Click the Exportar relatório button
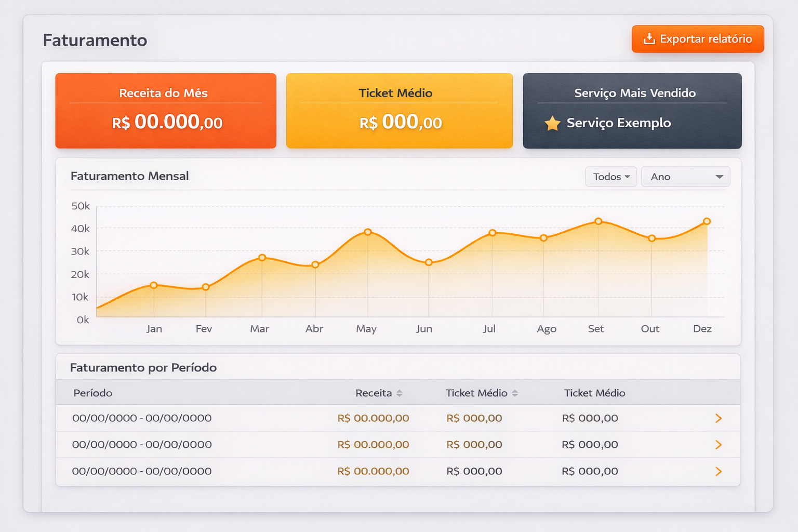798x532 pixels. [x=697, y=39]
